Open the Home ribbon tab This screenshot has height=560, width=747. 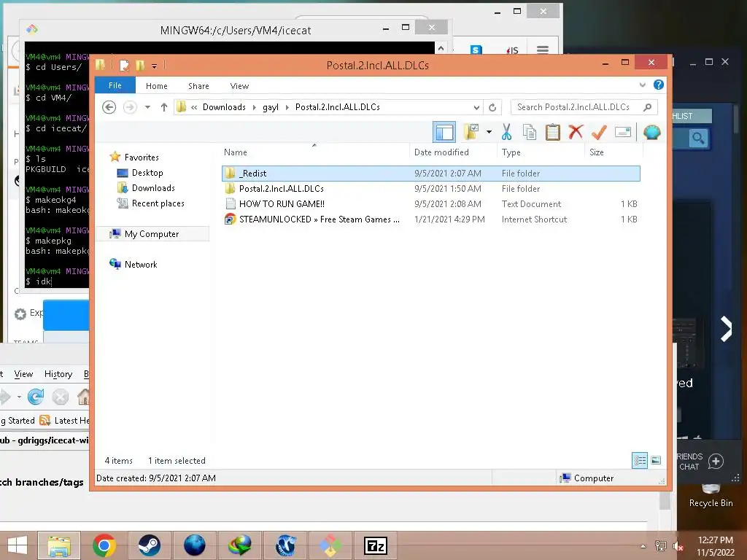157,86
